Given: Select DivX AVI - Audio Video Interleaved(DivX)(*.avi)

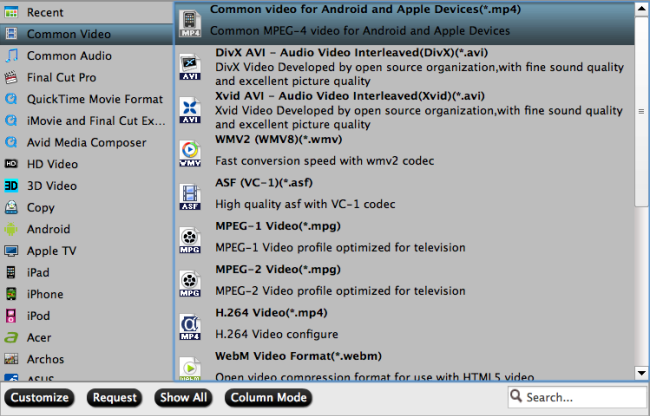Looking at the screenshot, I should click(x=404, y=67).
